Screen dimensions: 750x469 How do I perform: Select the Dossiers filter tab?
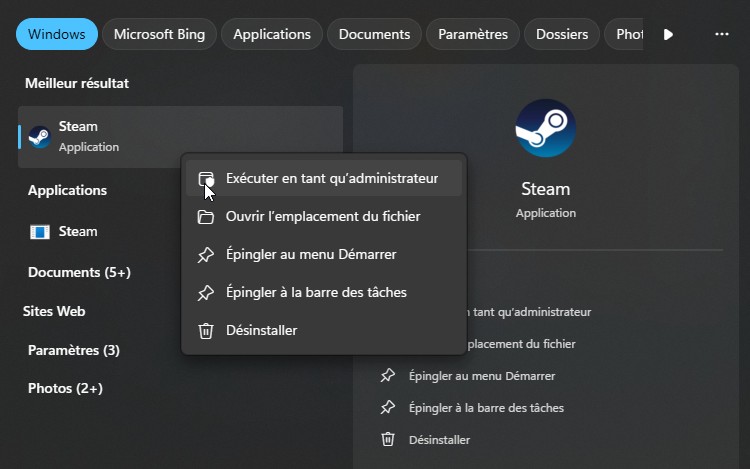click(x=562, y=34)
